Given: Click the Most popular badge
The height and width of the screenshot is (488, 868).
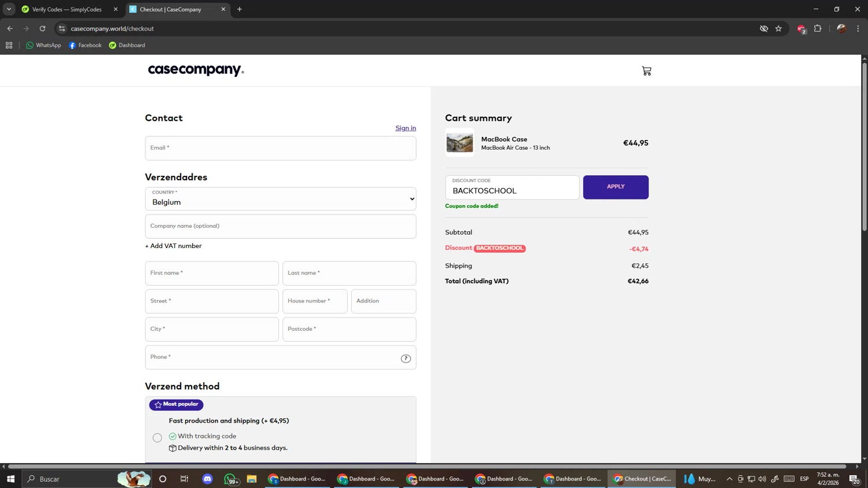Looking at the screenshot, I should (x=176, y=404).
